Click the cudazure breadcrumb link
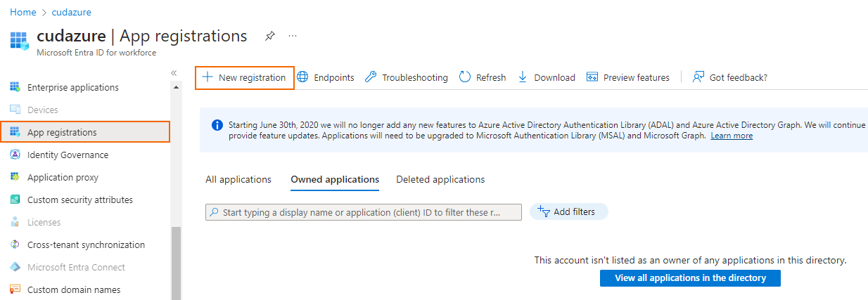The image size is (868, 300). tap(72, 12)
